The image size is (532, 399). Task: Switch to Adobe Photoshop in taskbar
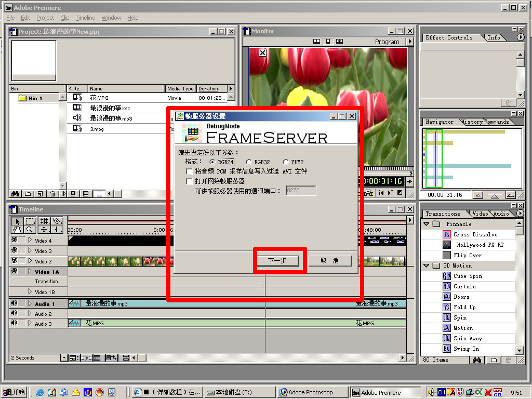coord(313,392)
